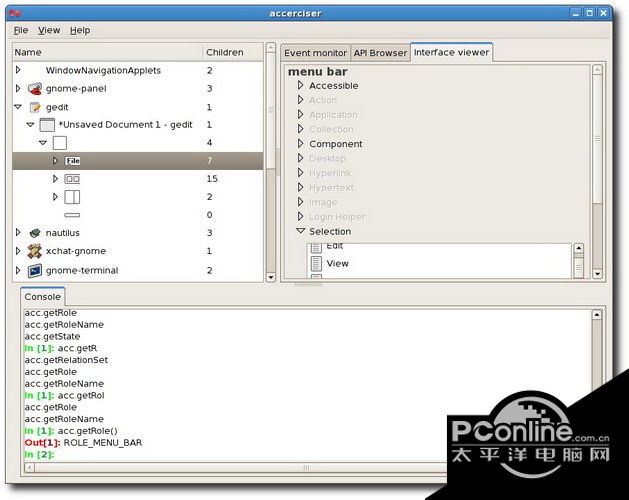This screenshot has width=629, height=500.
Task: Collapse the Unsaved Document 1 - gedit node
Action: [30, 124]
